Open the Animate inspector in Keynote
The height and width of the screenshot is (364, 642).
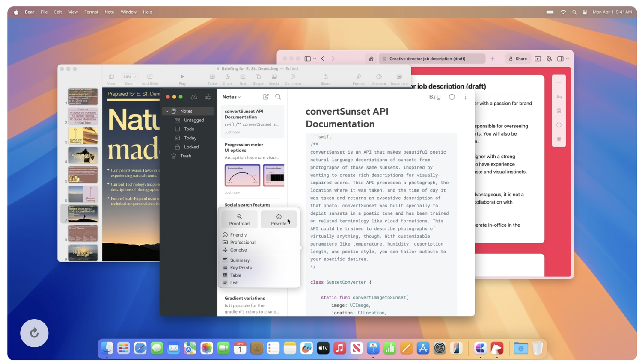click(379, 80)
